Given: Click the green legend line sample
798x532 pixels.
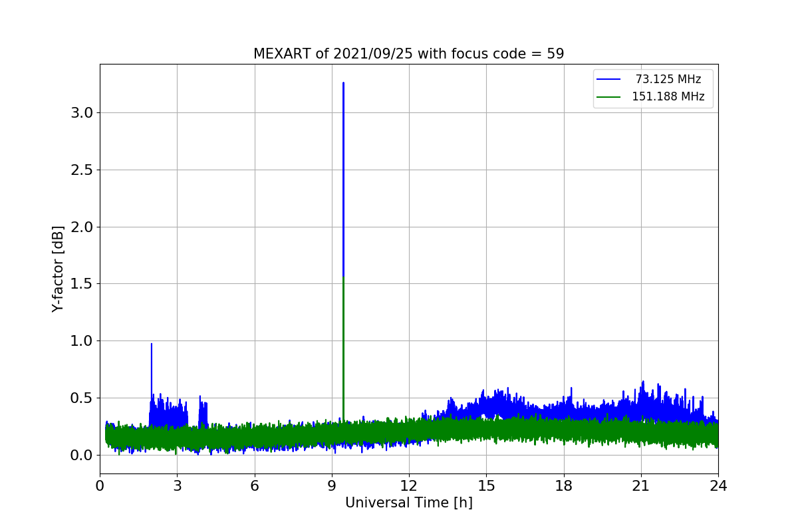Looking at the screenshot, I should 608,97.
